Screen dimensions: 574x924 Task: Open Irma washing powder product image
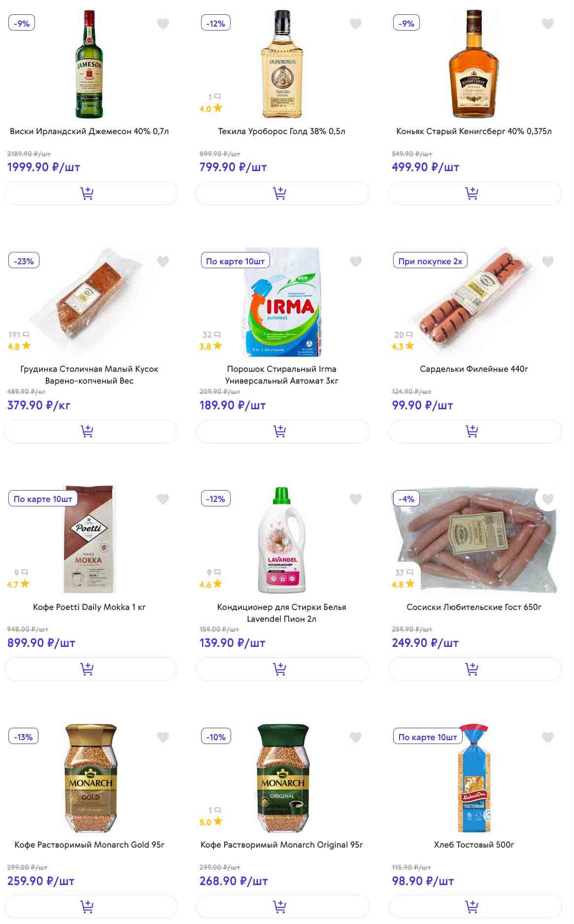pyautogui.click(x=283, y=302)
